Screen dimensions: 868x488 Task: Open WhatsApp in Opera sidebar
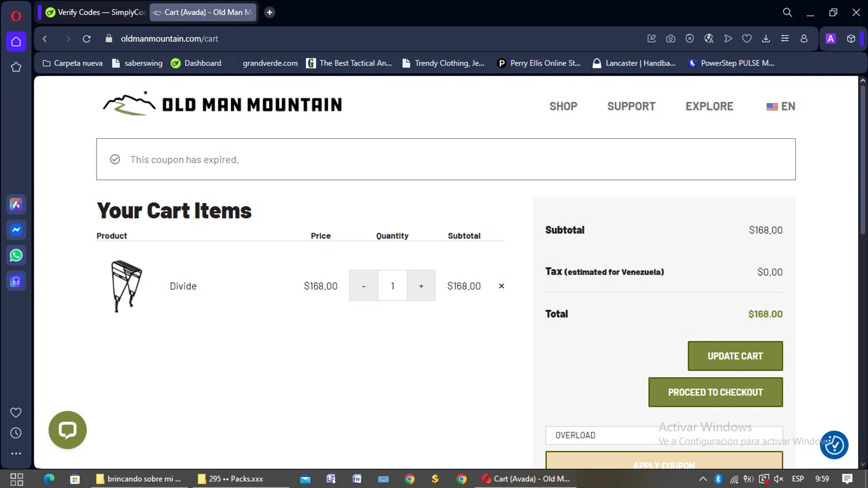(x=16, y=255)
